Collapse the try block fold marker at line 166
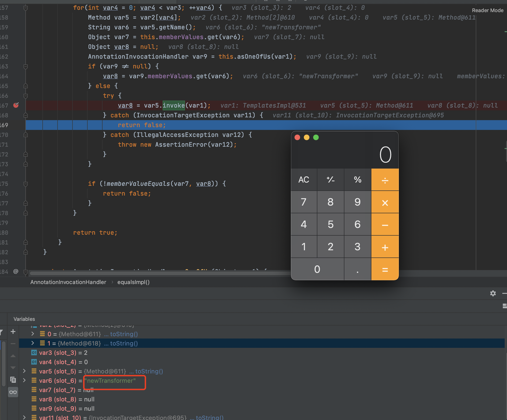The image size is (507, 420). point(26,96)
